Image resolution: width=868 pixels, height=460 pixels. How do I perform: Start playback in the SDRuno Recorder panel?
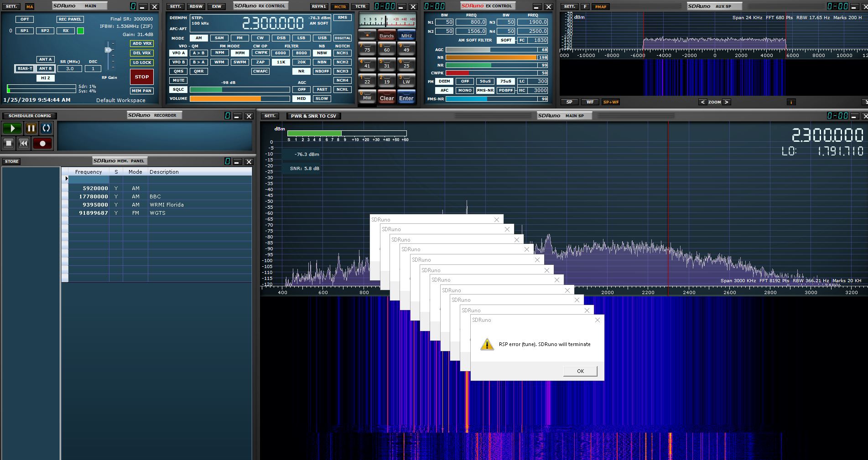(x=12, y=129)
